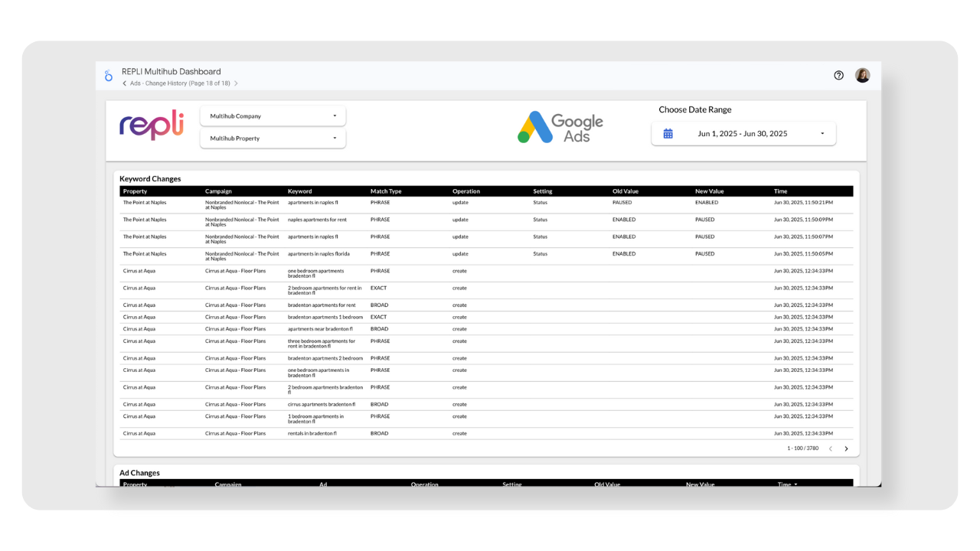Open the Multihub Company dropdown
The height and width of the screenshot is (551, 980).
[x=273, y=116]
